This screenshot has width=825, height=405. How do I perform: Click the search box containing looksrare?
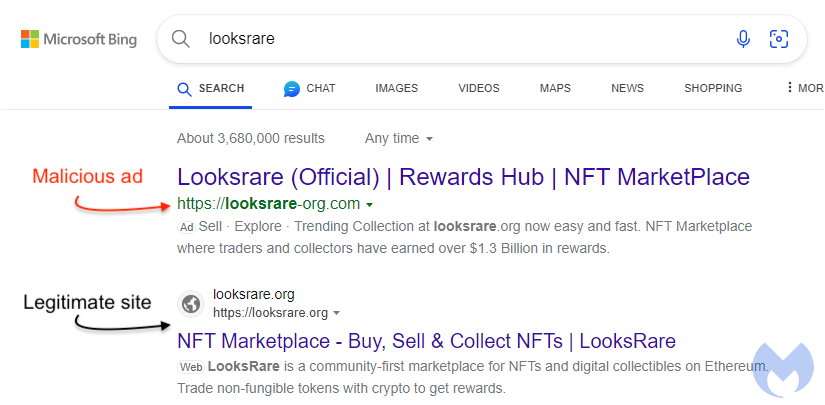(x=481, y=39)
